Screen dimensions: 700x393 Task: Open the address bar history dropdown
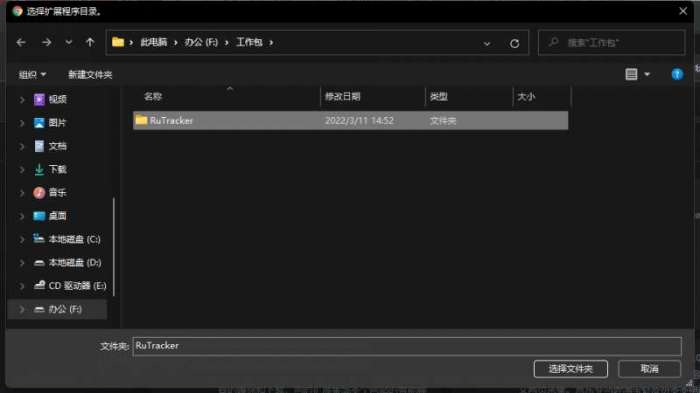[487, 43]
